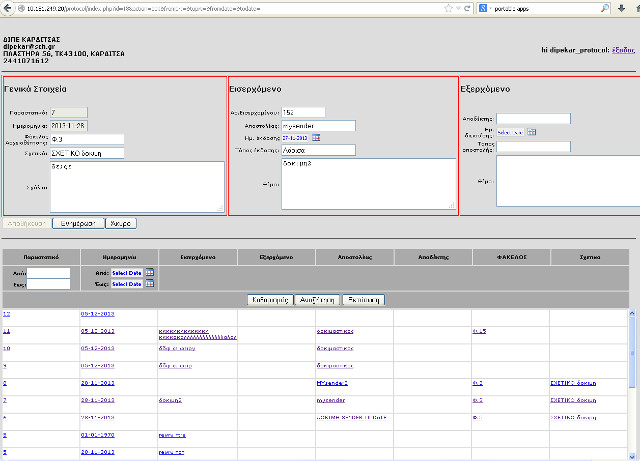Click the Αποστολέας field in Εισερχόμενο section

click(x=319, y=125)
